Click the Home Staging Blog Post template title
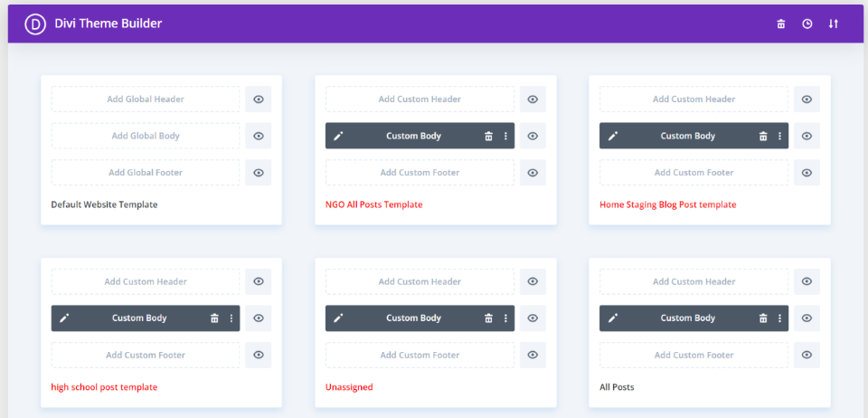 click(x=667, y=204)
